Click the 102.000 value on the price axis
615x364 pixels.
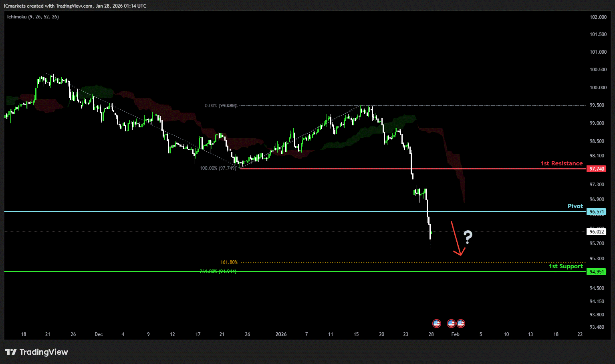point(598,17)
